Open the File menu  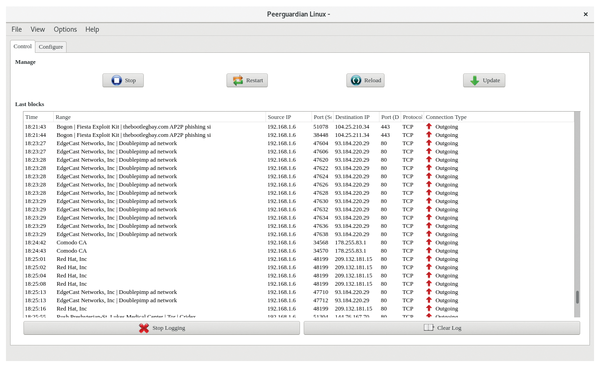click(x=16, y=29)
